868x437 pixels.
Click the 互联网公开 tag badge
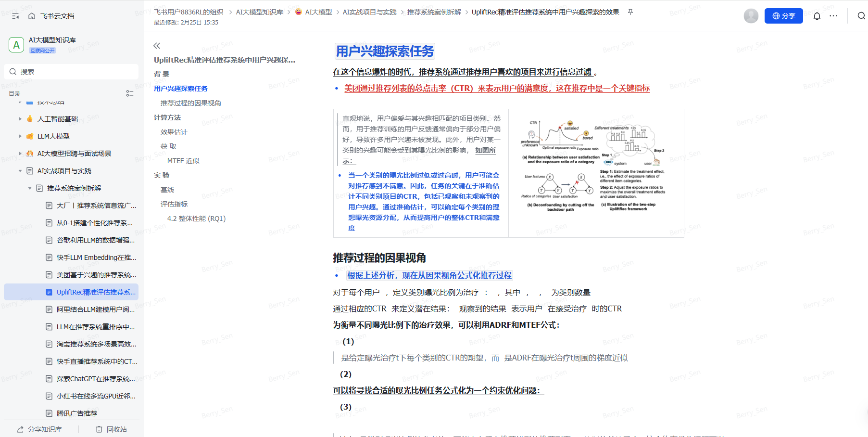tap(43, 51)
